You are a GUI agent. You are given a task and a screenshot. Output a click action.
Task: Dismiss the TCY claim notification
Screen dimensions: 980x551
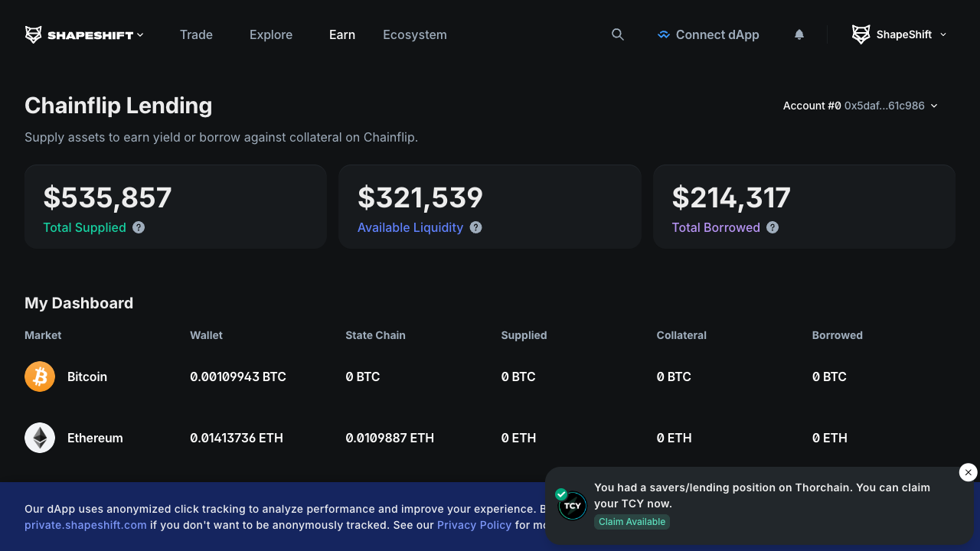(968, 472)
